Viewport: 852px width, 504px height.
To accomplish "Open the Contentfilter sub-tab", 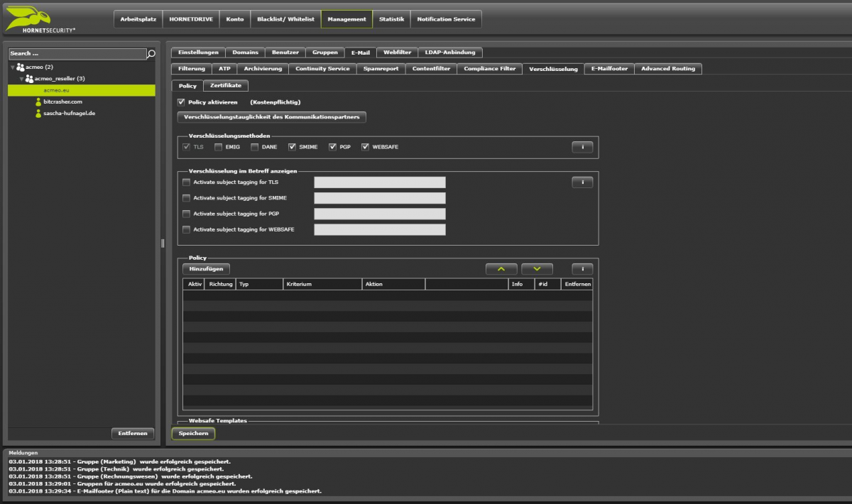I will [x=431, y=69].
